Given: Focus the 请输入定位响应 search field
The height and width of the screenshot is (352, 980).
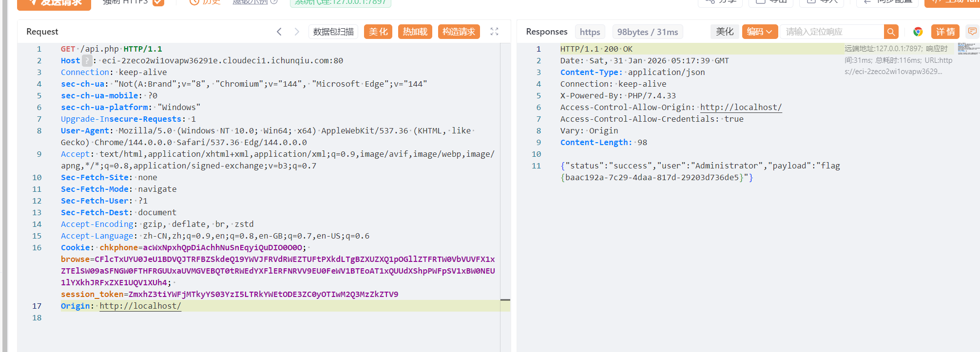Looking at the screenshot, I should (x=832, y=32).
